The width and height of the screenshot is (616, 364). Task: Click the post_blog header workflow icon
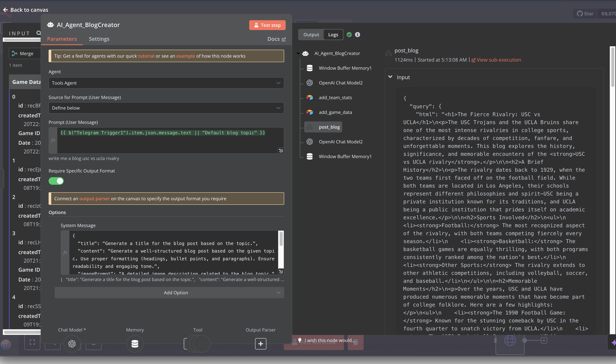coord(388,53)
